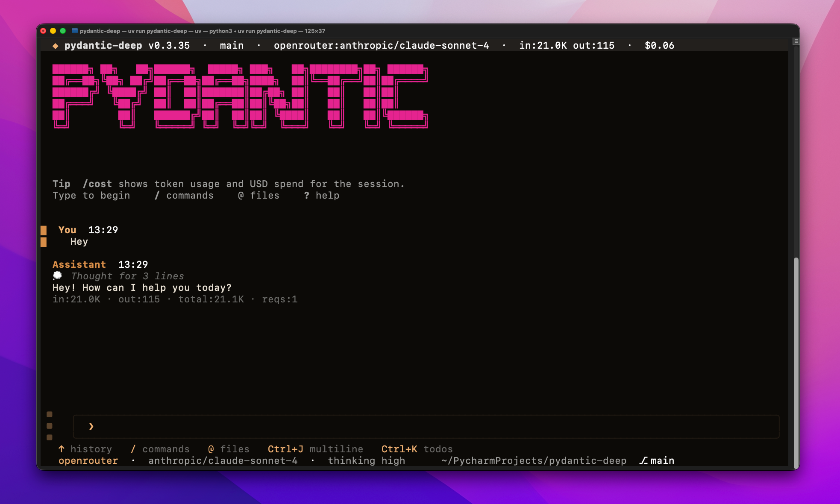Click the up arrow history icon
This screenshot has width=840, height=504.
click(x=62, y=449)
